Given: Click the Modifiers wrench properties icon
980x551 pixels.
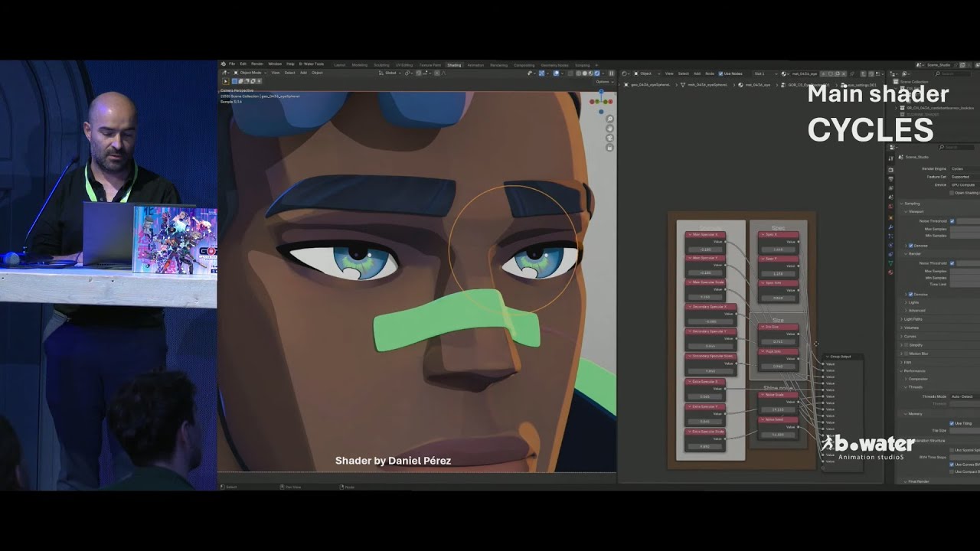Looking at the screenshot, I should tap(891, 227).
